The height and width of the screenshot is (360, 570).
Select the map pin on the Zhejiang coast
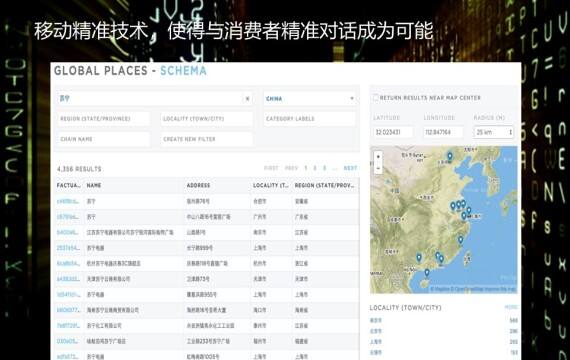click(x=461, y=240)
